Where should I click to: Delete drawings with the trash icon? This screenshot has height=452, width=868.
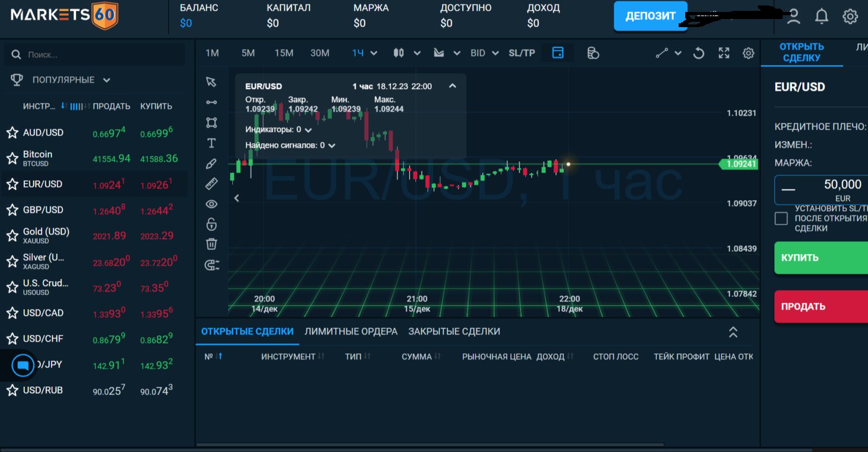pyautogui.click(x=212, y=244)
